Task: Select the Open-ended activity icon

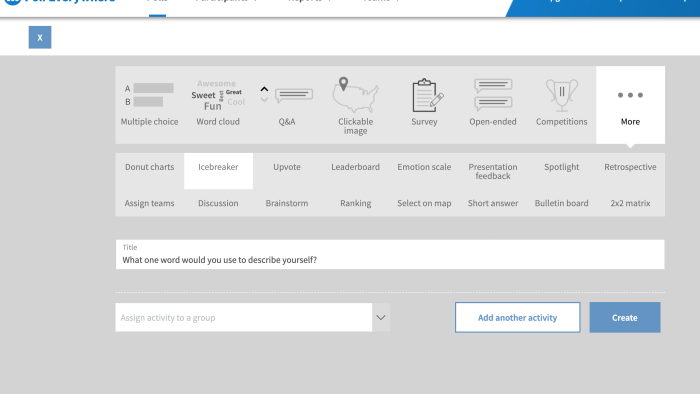Action: (x=493, y=95)
